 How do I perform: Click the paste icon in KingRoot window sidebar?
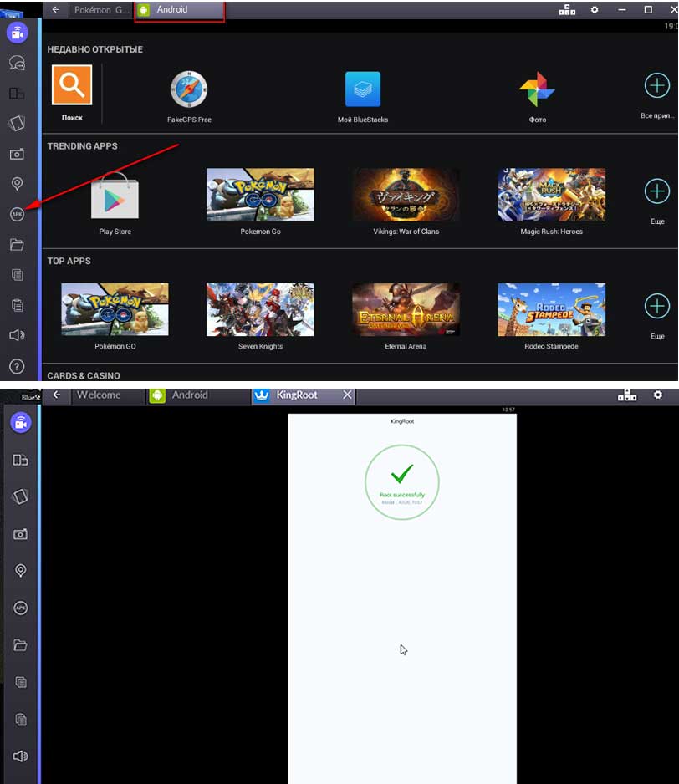pyautogui.click(x=21, y=720)
